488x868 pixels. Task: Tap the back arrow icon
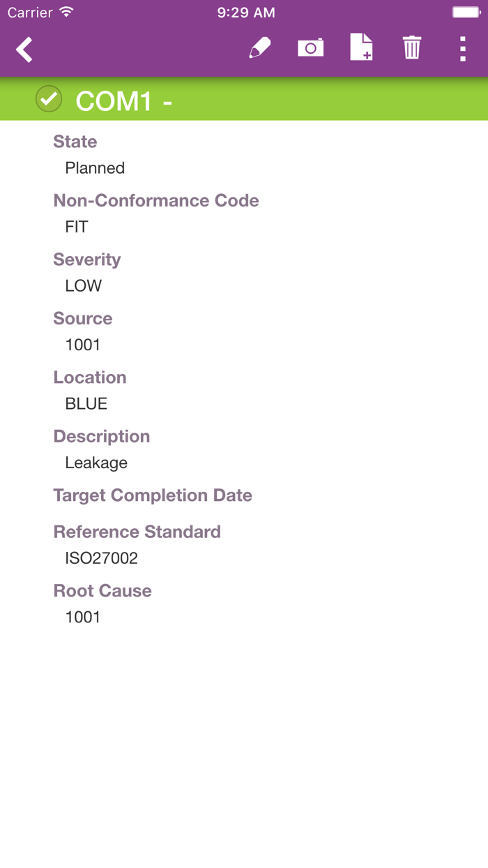[x=24, y=50]
